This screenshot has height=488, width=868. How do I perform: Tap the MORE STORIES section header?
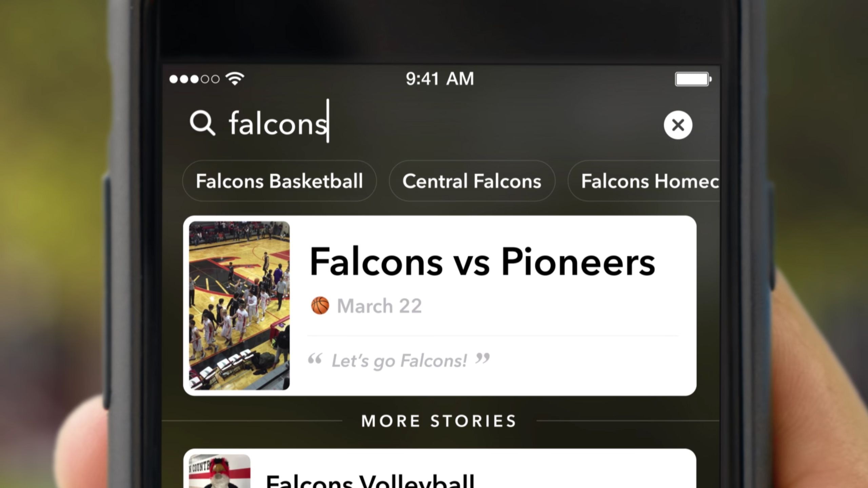click(x=439, y=421)
